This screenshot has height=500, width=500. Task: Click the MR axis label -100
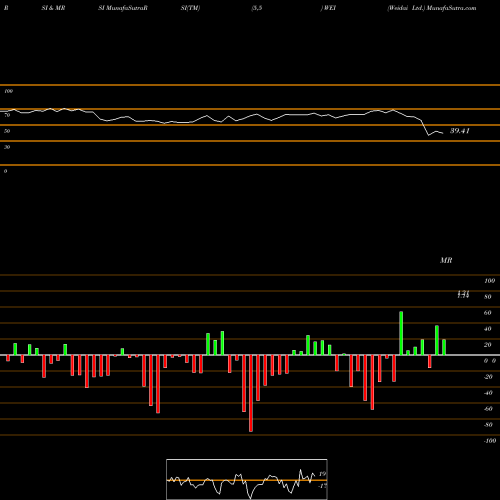(x=490, y=441)
